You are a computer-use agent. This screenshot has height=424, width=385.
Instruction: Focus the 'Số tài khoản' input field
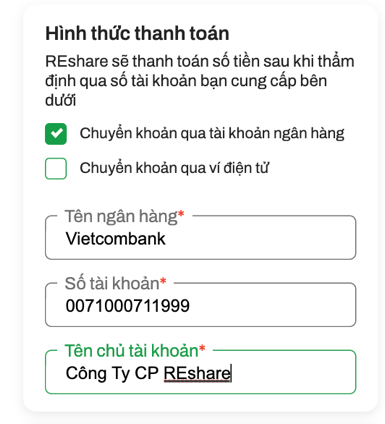tap(200, 305)
